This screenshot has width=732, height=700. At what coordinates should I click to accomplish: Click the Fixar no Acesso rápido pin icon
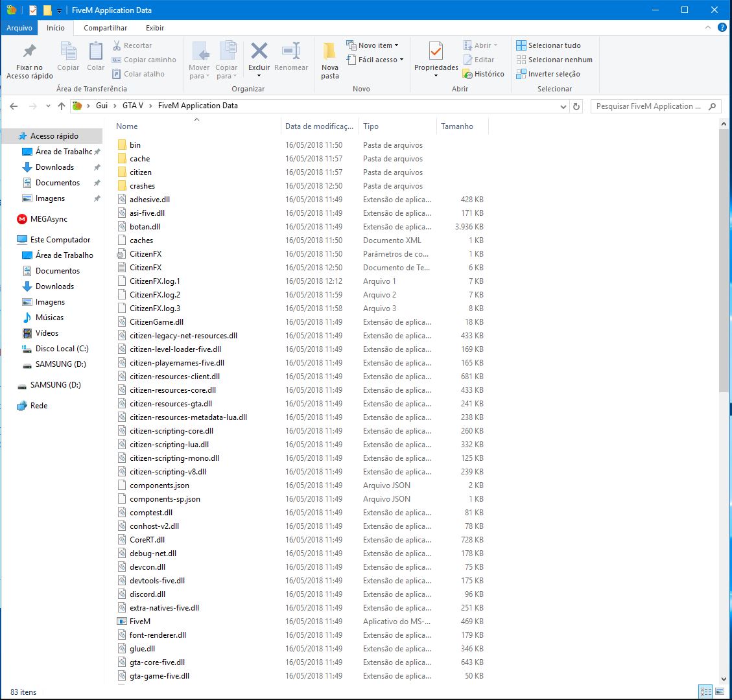pyautogui.click(x=29, y=51)
